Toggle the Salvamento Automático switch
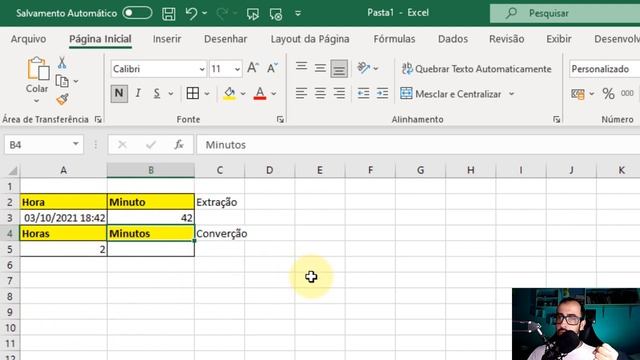The height and width of the screenshot is (360, 640). [138, 13]
